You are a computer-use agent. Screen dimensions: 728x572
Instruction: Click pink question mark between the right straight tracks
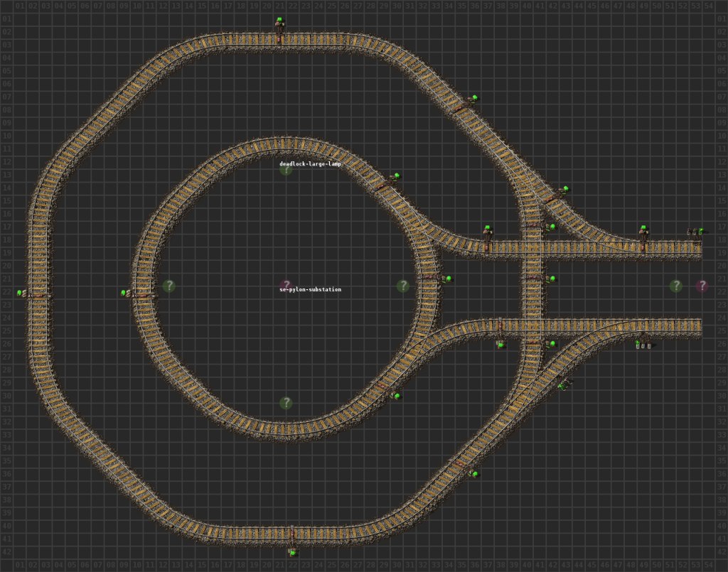point(702,286)
